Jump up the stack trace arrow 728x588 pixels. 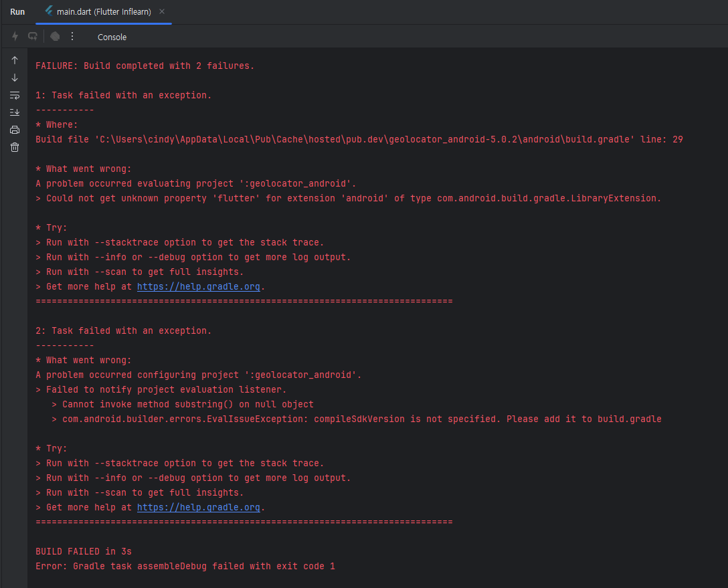[15, 60]
